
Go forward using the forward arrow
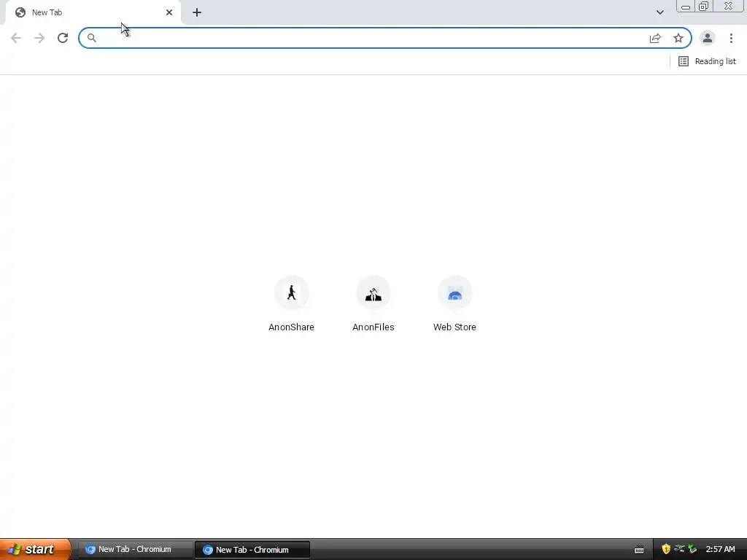[39, 38]
